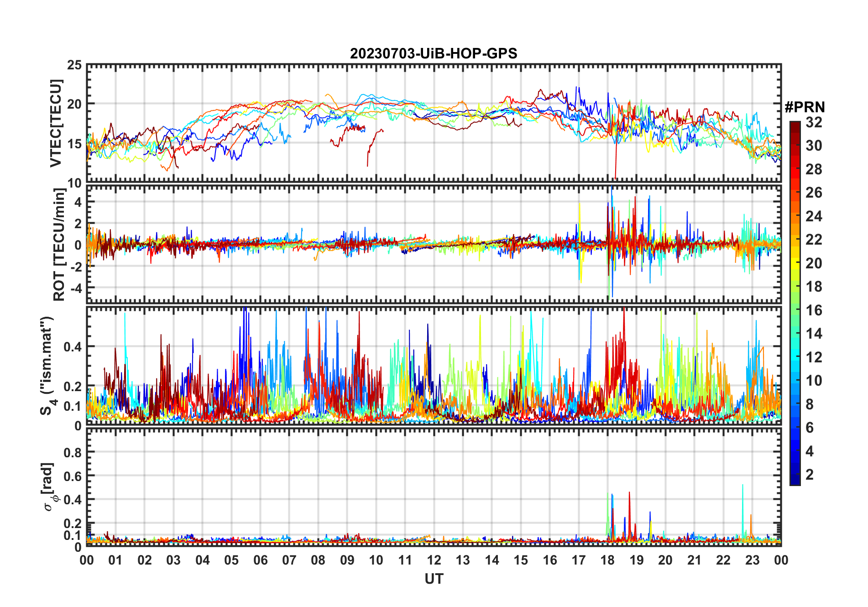Select the UT x-axis label
The width and height of the screenshot is (868, 607).
(434, 579)
